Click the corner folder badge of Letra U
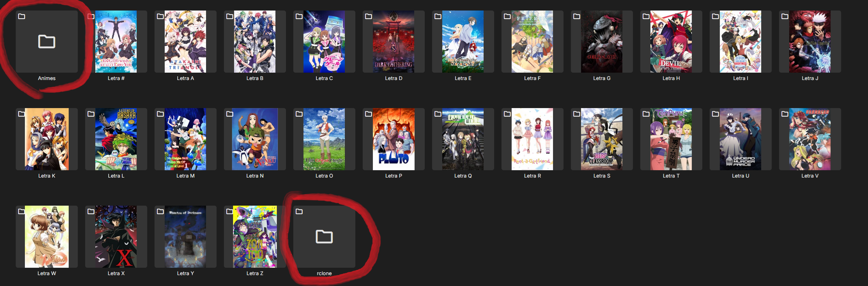Screen dimensions: 868x286 tap(715, 114)
